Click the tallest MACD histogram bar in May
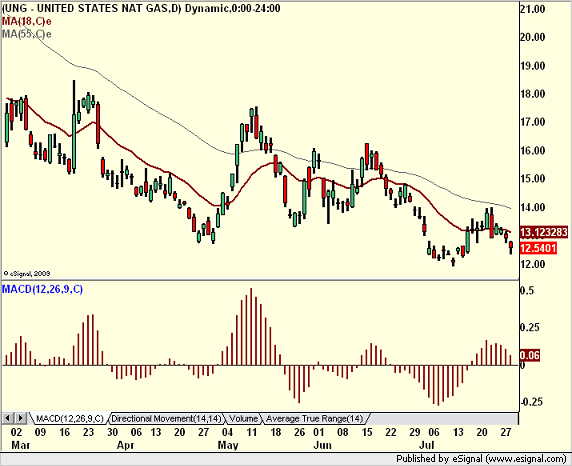This screenshot has height=466, width=572. coord(251,327)
